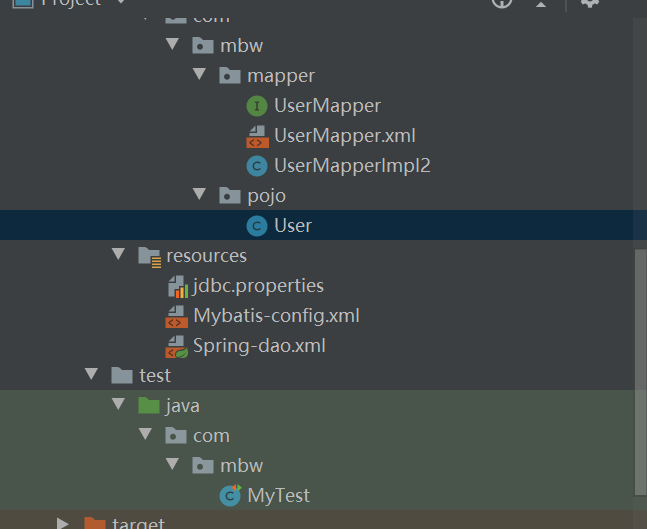Viewport: 647px width, 529px height.
Task: Collapse the test java folder
Action: [118, 404]
